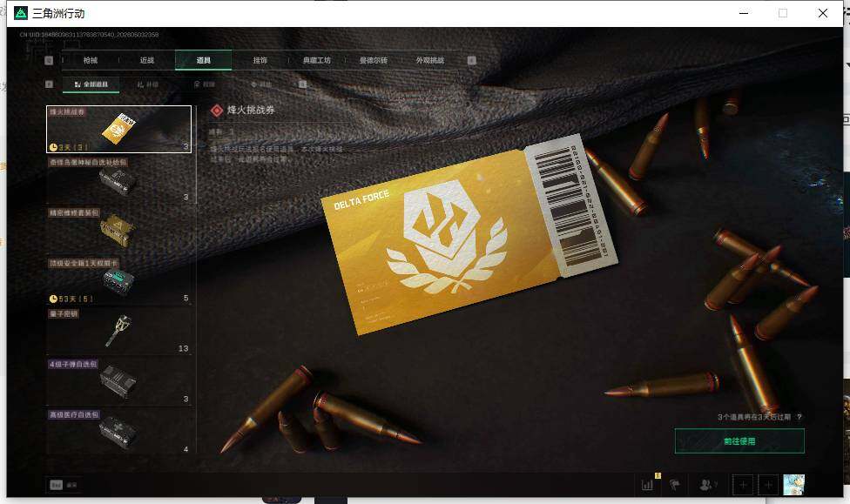
Task: Click the 3个道具将在3天后过期 notice text
Action: tap(754, 417)
